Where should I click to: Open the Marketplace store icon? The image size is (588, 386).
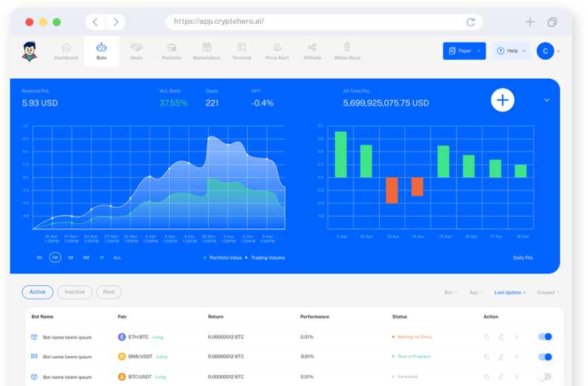pos(206,47)
